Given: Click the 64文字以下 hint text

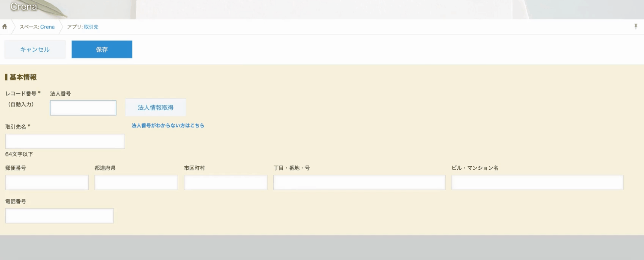Looking at the screenshot, I should click(19, 154).
